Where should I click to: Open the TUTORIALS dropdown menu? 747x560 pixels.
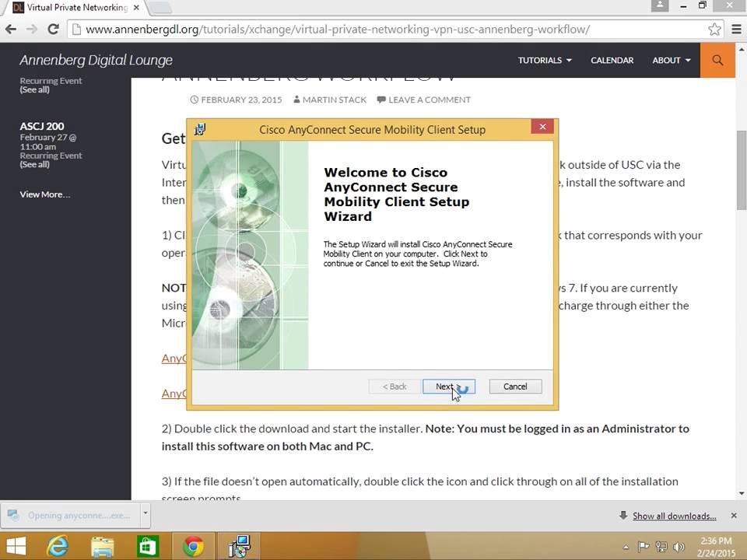[545, 60]
